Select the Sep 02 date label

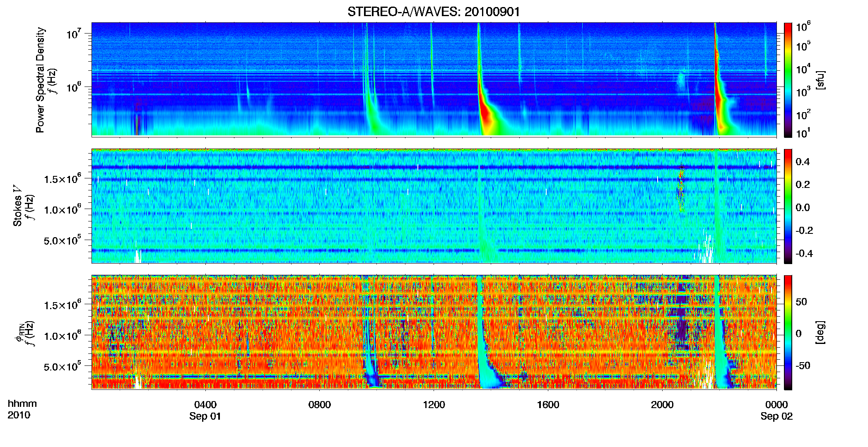tap(776, 416)
